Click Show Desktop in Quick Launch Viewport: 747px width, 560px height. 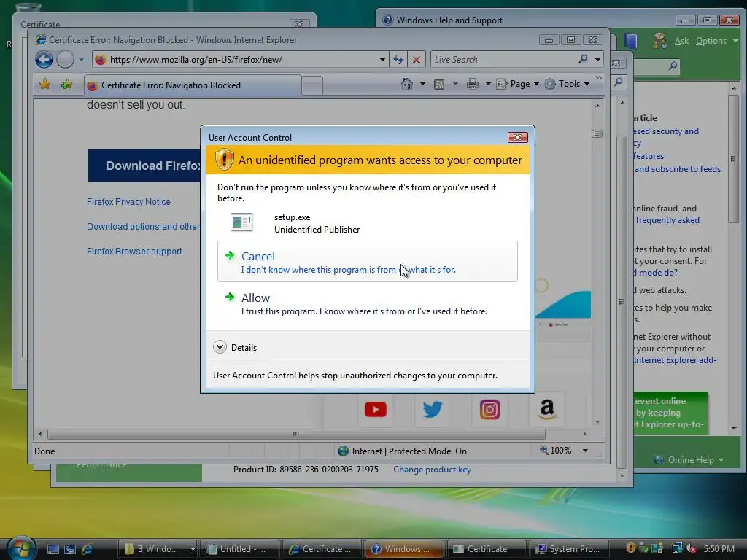pos(53,549)
